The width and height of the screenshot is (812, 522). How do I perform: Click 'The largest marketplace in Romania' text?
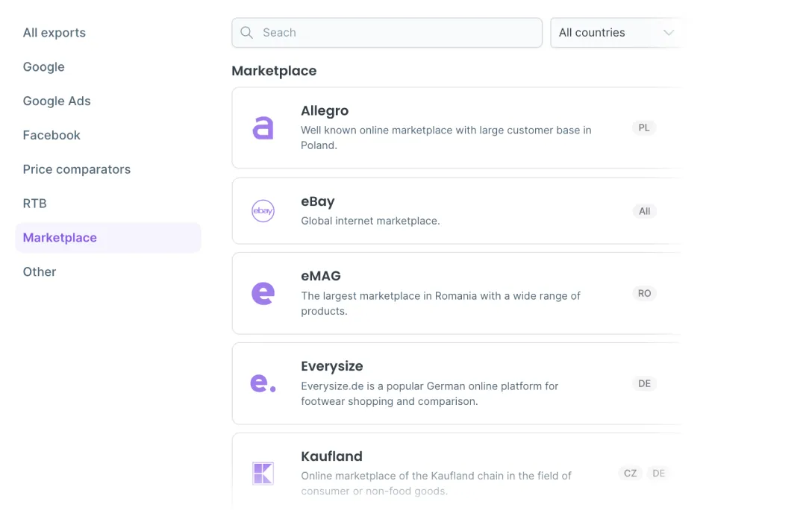coord(440,304)
